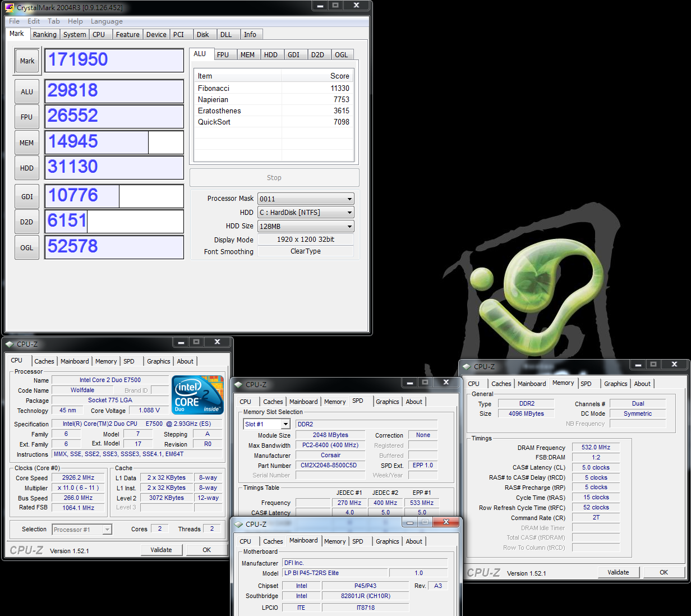Select the OGL results tab
This screenshot has width=691, height=616.
(x=342, y=55)
